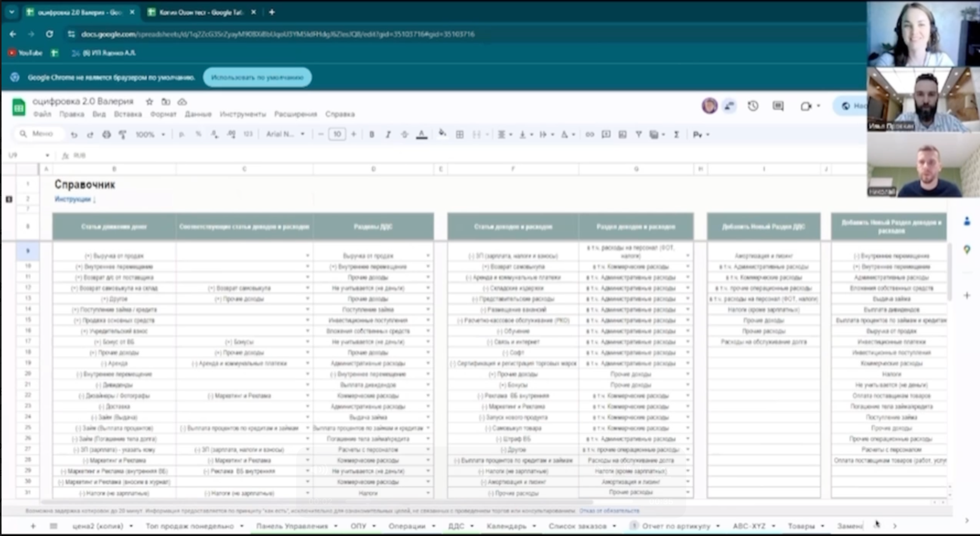Open the 100% zoom dropdown

[x=150, y=135]
